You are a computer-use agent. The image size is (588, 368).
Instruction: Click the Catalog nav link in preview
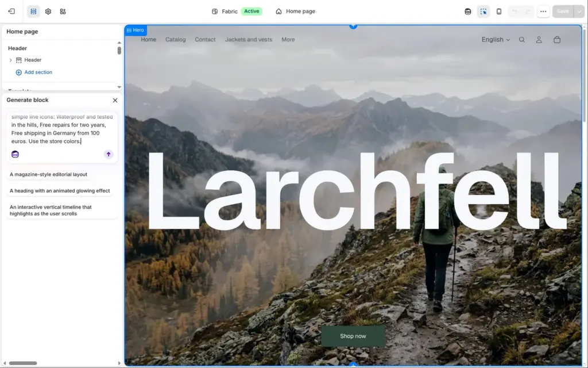tap(176, 40)
